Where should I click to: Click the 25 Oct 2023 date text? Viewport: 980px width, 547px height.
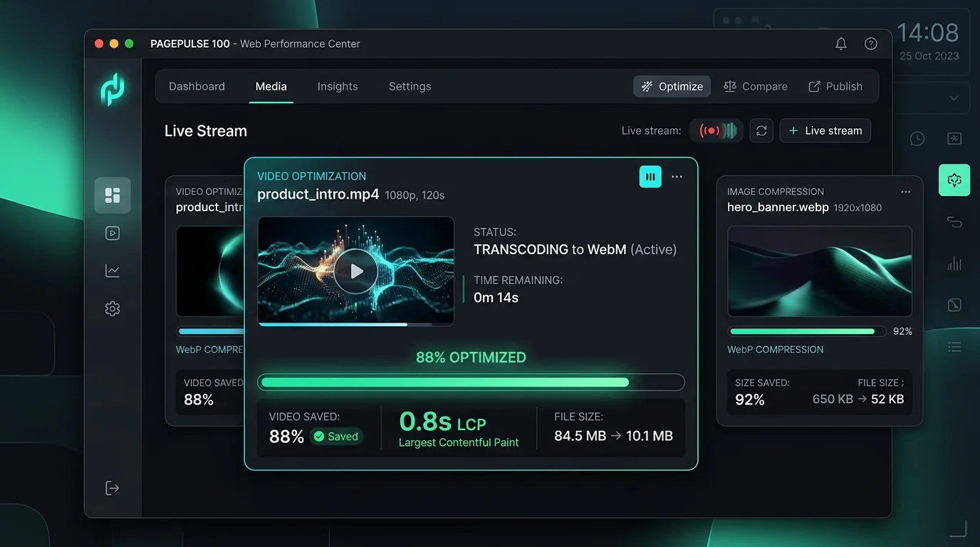(929, 56)
